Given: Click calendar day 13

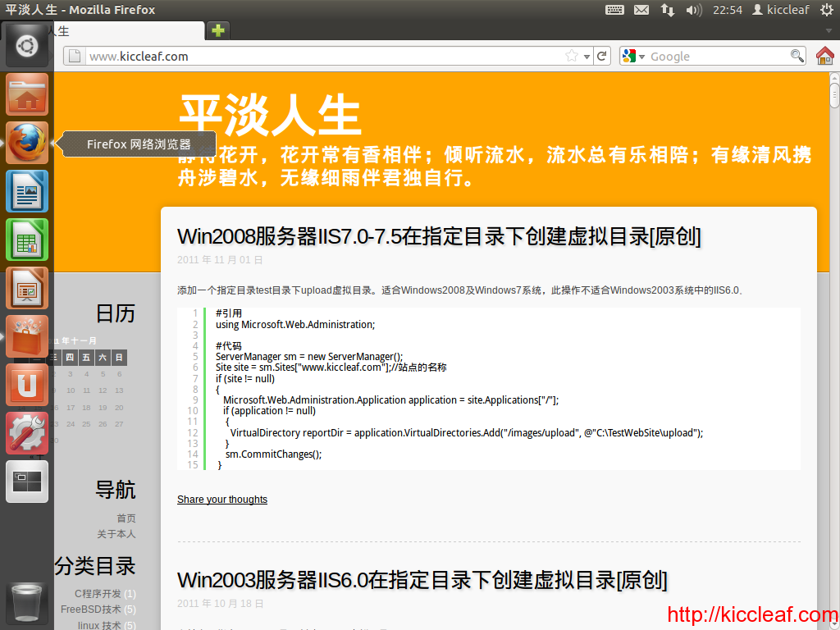Looking at the screenshot, I should [119, 390].
